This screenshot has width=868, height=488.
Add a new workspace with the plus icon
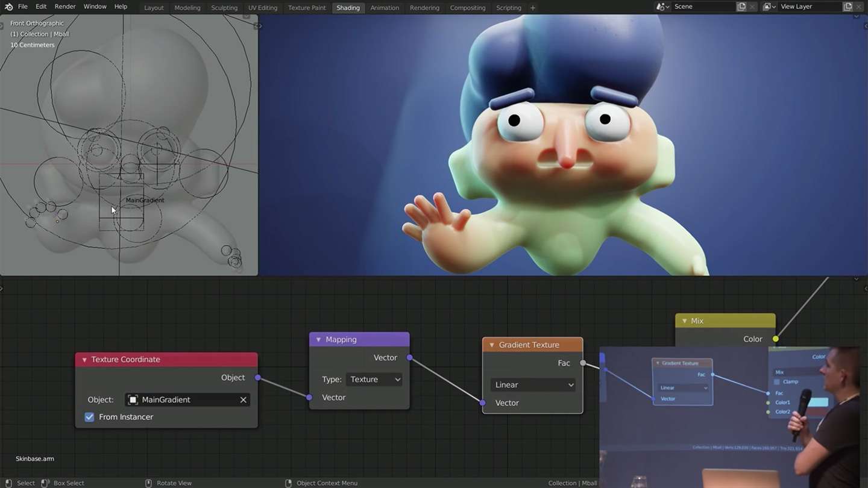click(x=533, y=7)
